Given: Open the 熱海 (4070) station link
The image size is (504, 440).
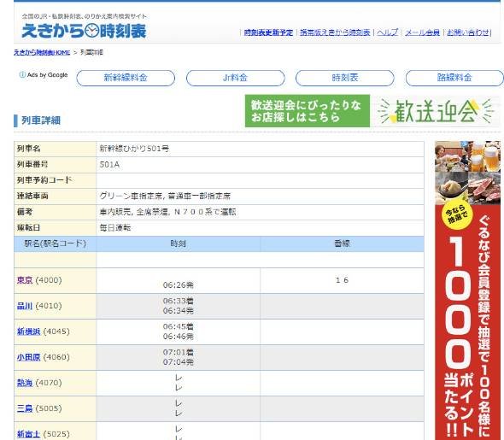Looking at the screenshot, I should point(25,383).
